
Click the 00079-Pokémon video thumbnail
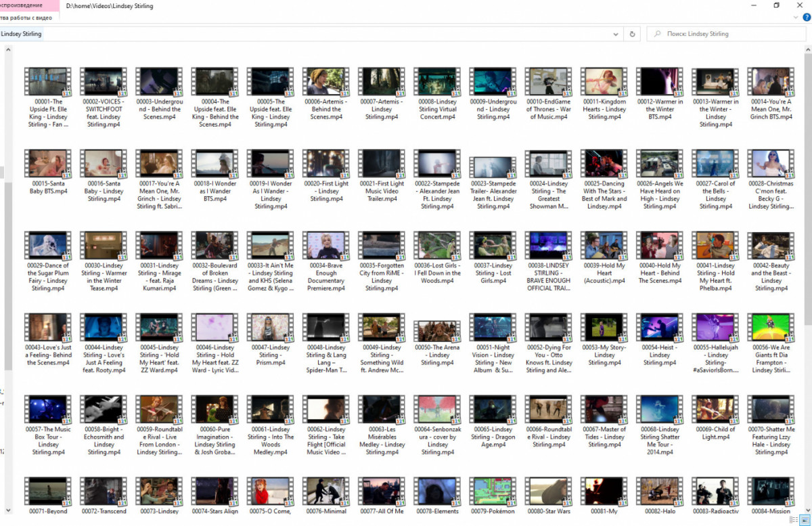[x=493, y=491]
